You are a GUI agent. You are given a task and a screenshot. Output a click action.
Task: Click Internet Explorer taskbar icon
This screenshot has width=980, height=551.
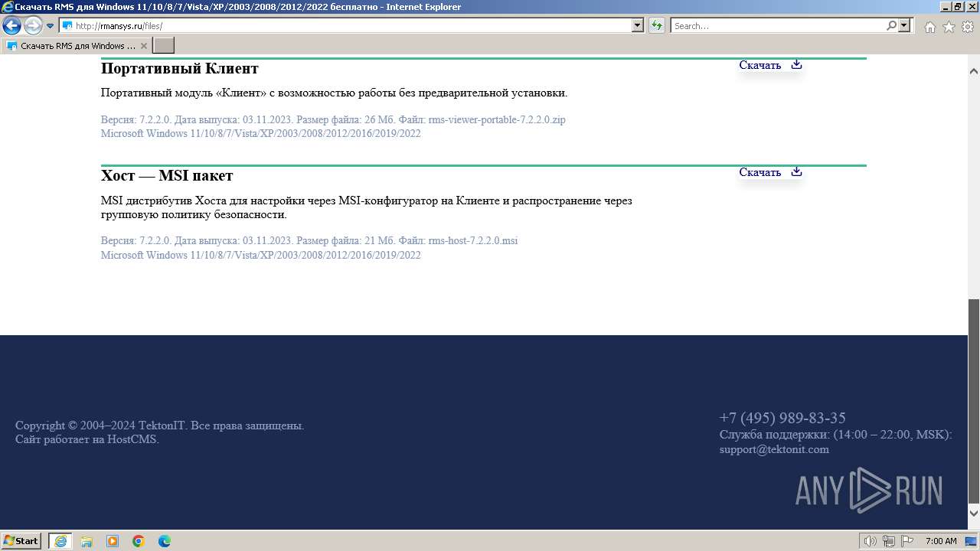60,541
